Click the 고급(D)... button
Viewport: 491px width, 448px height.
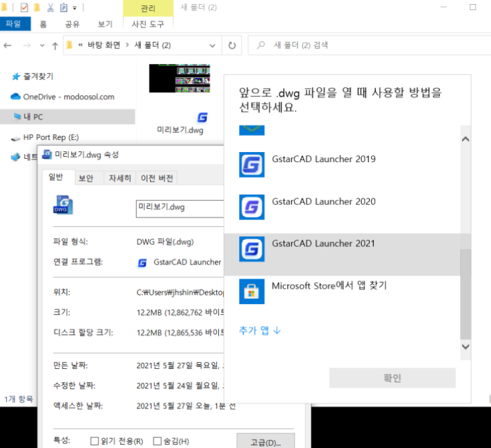[x=265, y=441]
